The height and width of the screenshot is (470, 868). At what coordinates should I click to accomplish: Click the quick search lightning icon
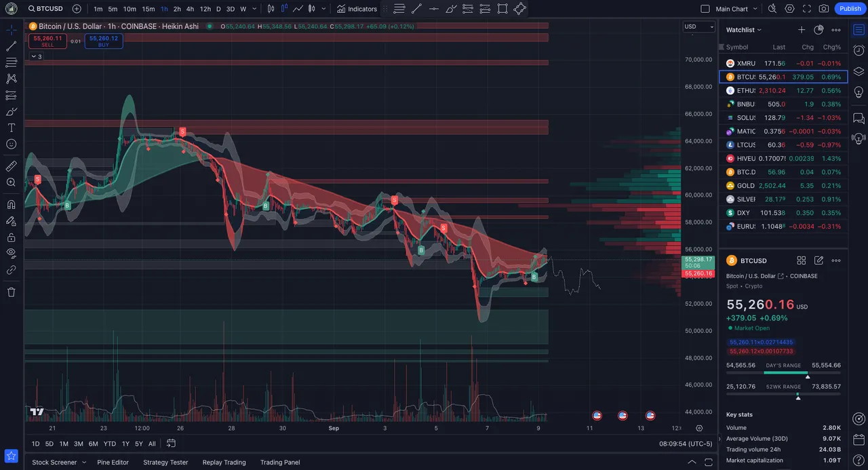[x=772, y=9]
